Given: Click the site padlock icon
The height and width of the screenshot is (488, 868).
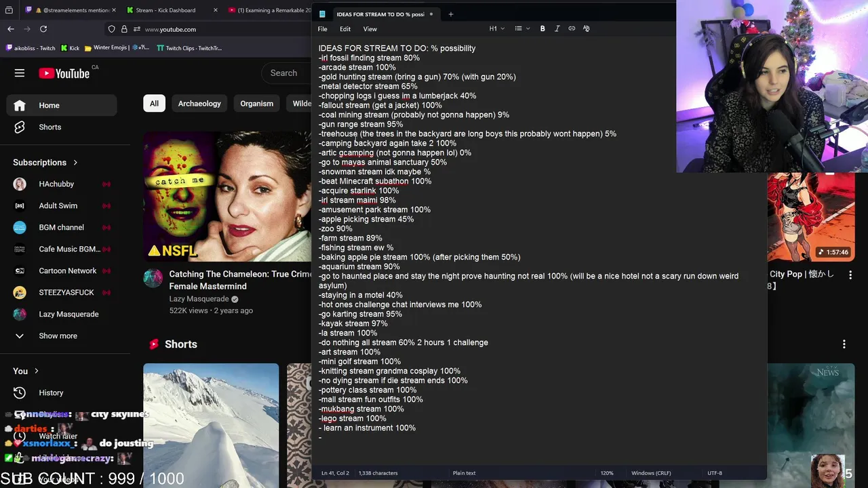Looking at the screenshot, I should 124,29.
